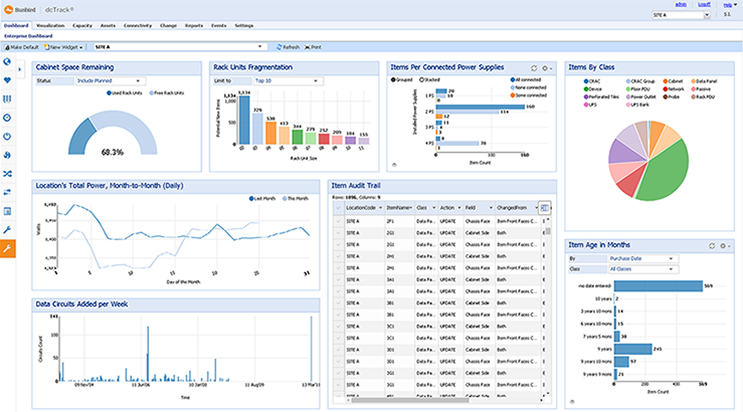
Task: Click the heart icon in left sidebar
Action: [x=7, y=80]
